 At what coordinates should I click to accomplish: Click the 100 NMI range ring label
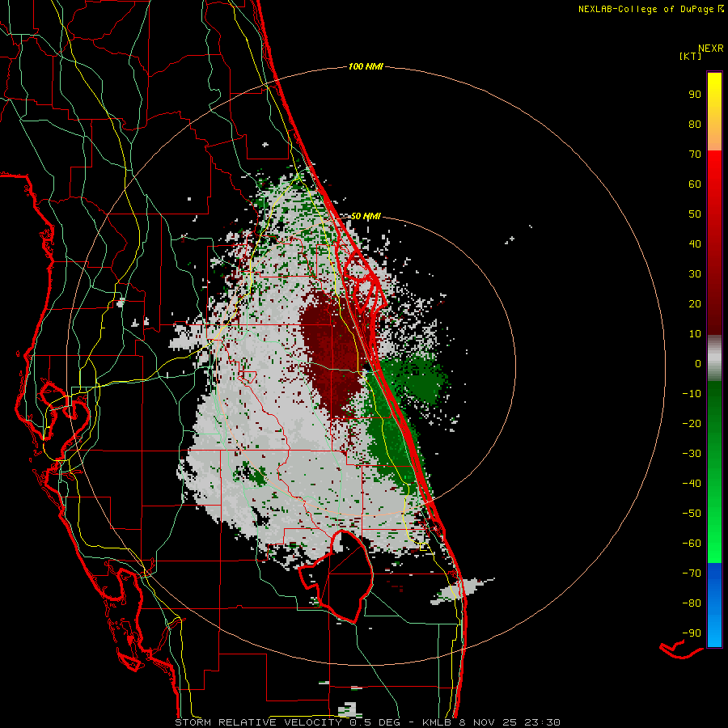366,66
